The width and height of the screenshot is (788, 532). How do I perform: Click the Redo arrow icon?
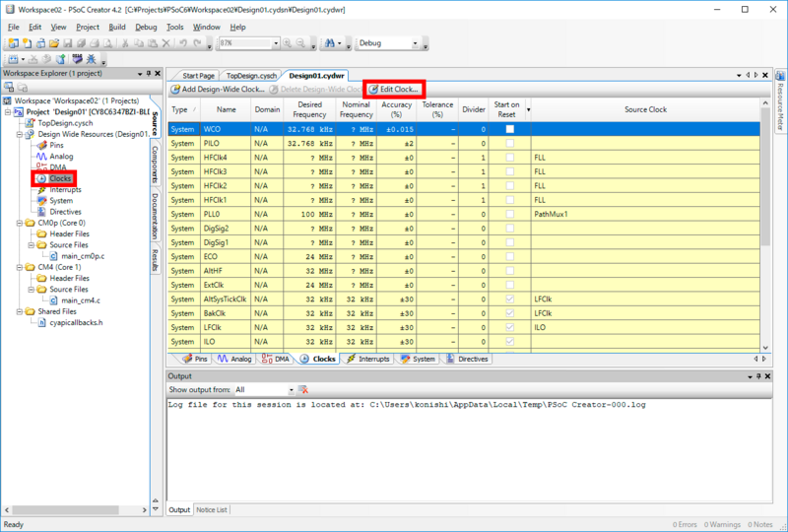(198, 43)
